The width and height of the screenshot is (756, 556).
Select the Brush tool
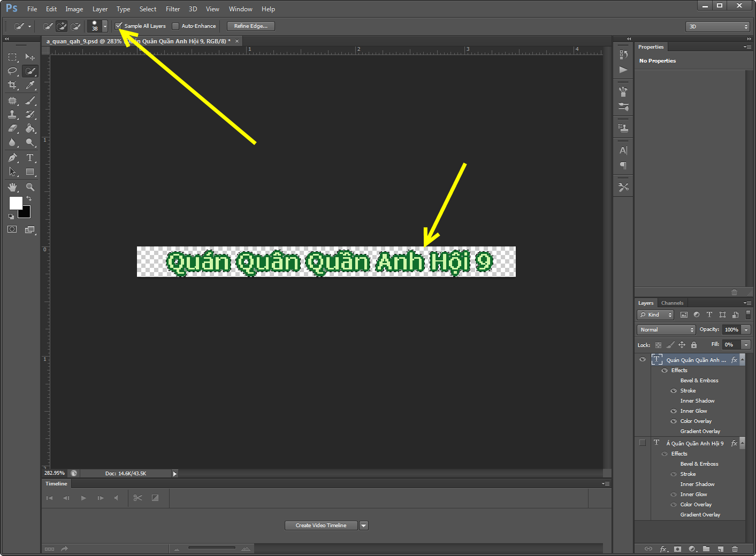30,100
